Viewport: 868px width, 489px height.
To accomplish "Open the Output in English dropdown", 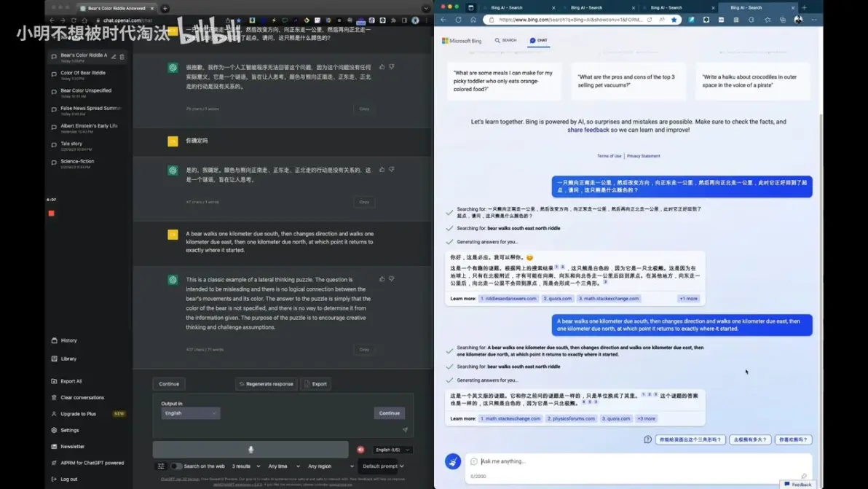I will [191, 413].
